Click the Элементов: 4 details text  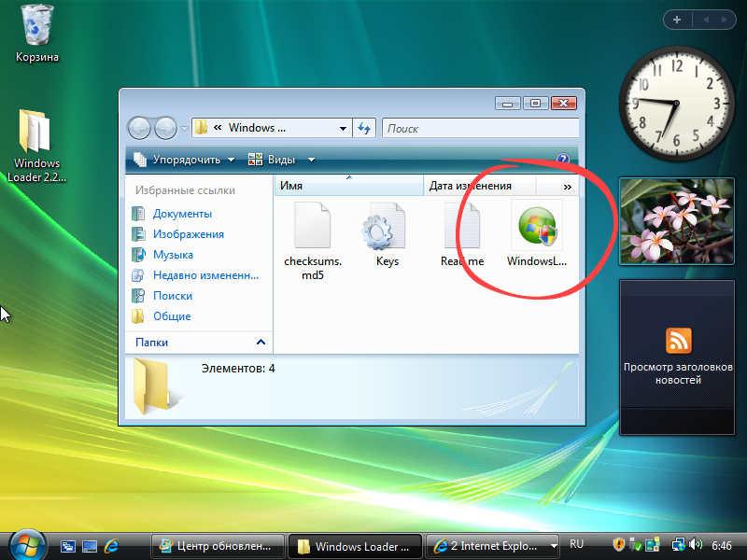pos(238,369)
